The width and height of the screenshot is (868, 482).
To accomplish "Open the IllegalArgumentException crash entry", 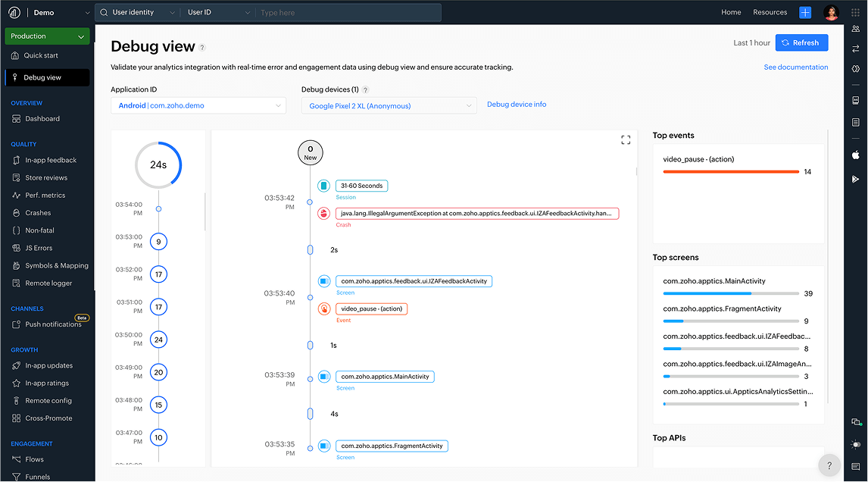I will tap(476, 213).
